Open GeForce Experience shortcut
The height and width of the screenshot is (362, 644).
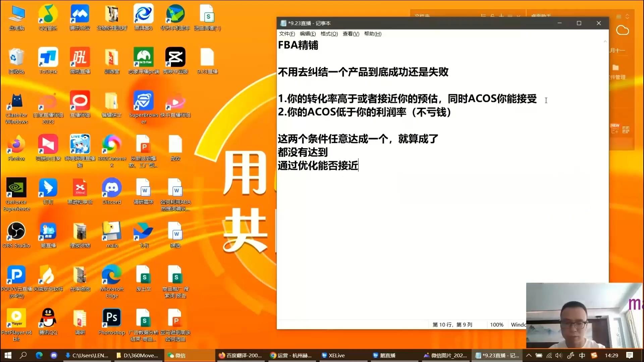[16, 188]
